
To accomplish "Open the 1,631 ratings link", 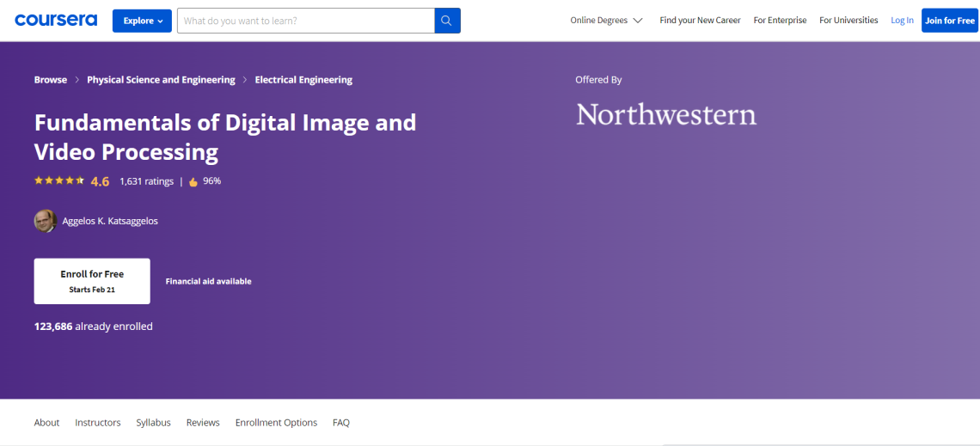I will (146, 181).
